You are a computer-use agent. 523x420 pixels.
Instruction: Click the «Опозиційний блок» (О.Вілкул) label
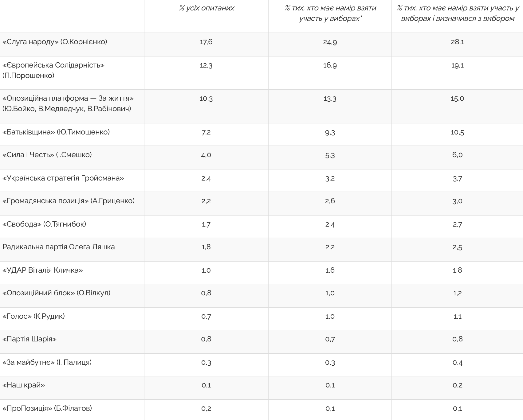pos(56,293)
